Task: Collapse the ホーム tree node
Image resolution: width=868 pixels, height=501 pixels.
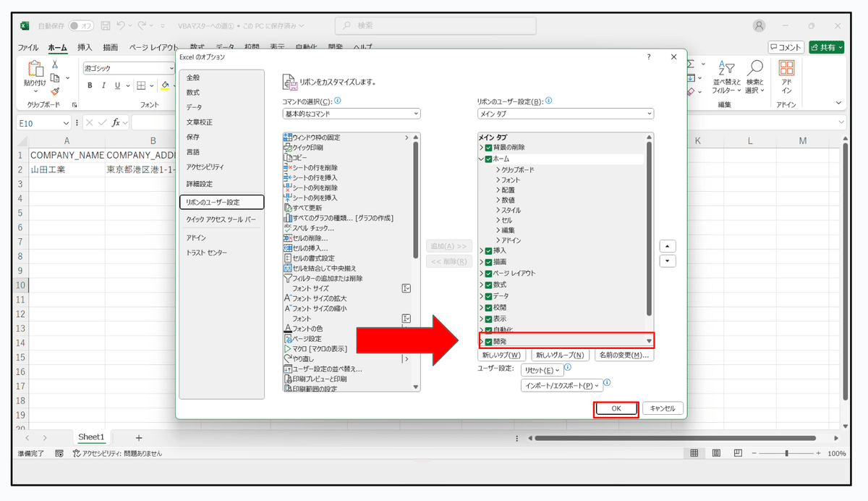Action: coord(481,159)
